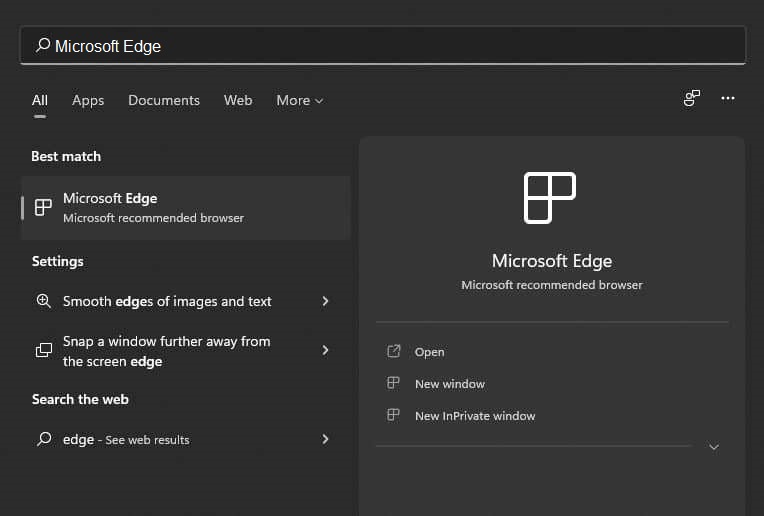Switch to the Apps tab
The image size is (764, 516).
tap(88, 100)
